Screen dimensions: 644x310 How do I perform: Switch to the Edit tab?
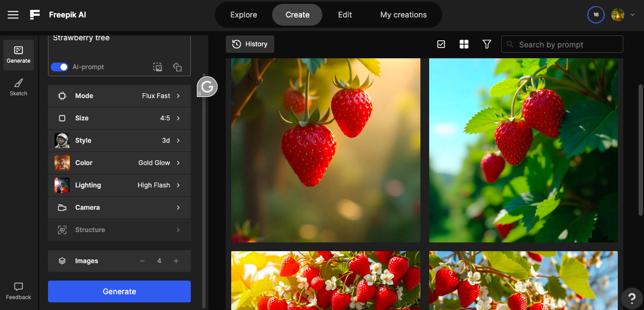345,15
